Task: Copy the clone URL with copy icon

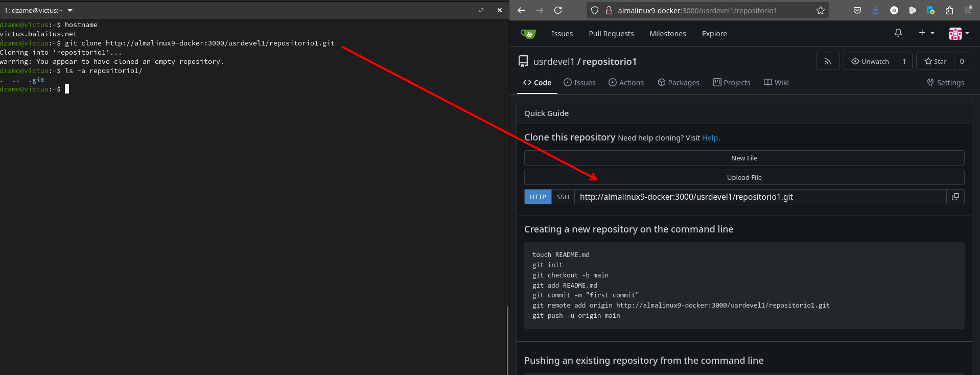Action: click(x=955, y=197)
